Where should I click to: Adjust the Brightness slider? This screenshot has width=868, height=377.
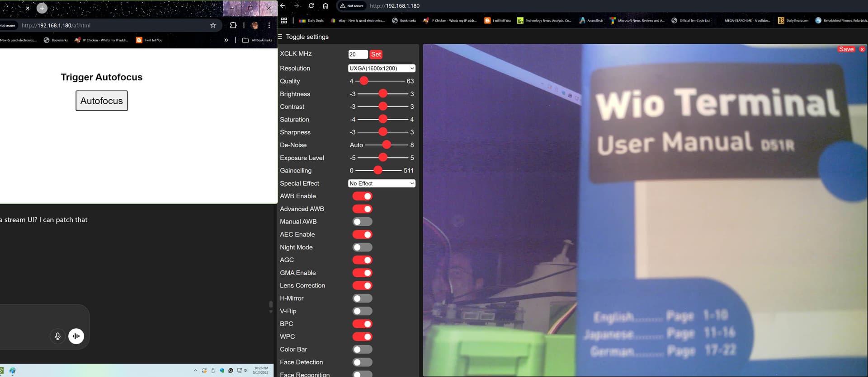pos(382,94)
